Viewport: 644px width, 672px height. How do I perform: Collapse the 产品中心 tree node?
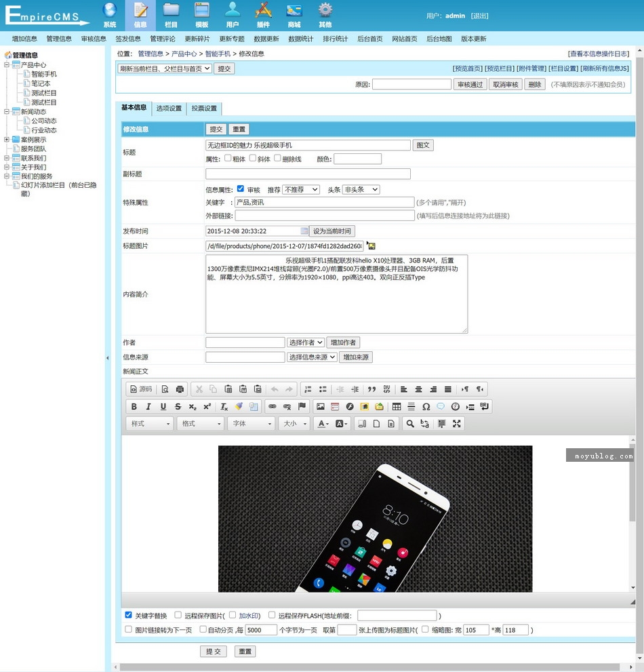tap(6, 64)
